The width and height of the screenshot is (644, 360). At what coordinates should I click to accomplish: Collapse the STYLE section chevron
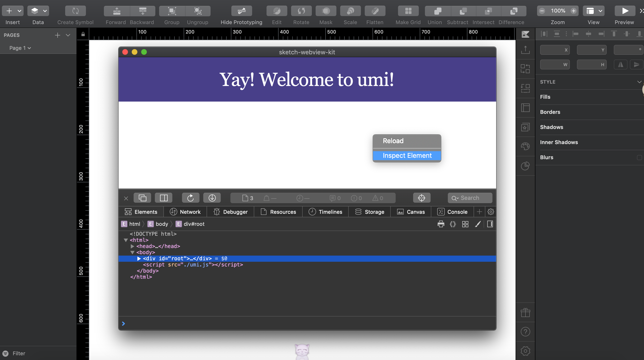click(x=639, y=82)
